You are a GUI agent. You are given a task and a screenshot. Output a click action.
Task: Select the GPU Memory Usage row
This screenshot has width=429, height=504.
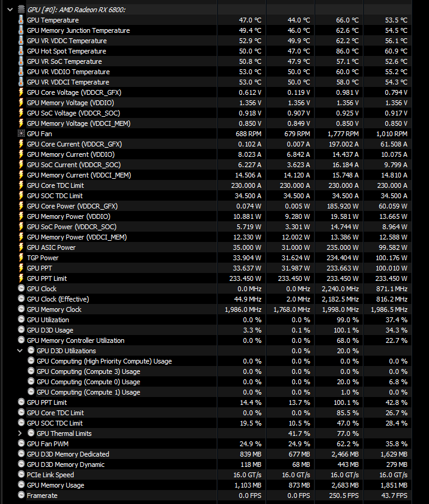click(214, 485)
